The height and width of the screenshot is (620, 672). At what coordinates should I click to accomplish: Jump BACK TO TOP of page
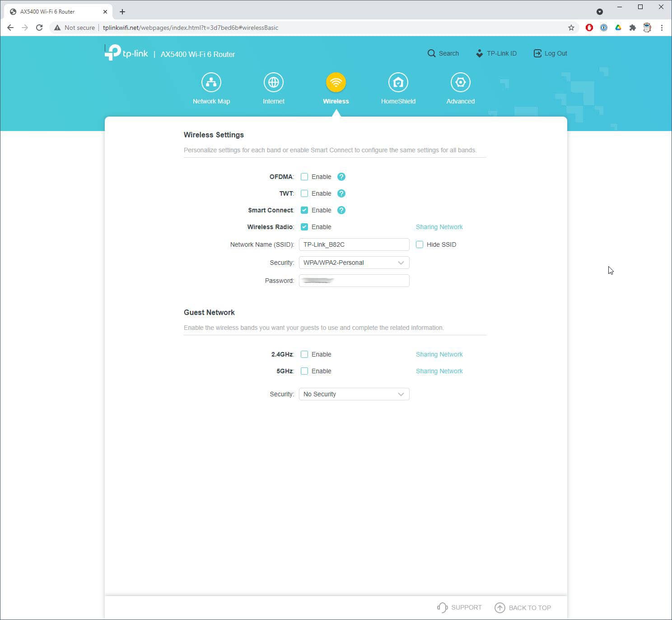[x=523, y=608]
